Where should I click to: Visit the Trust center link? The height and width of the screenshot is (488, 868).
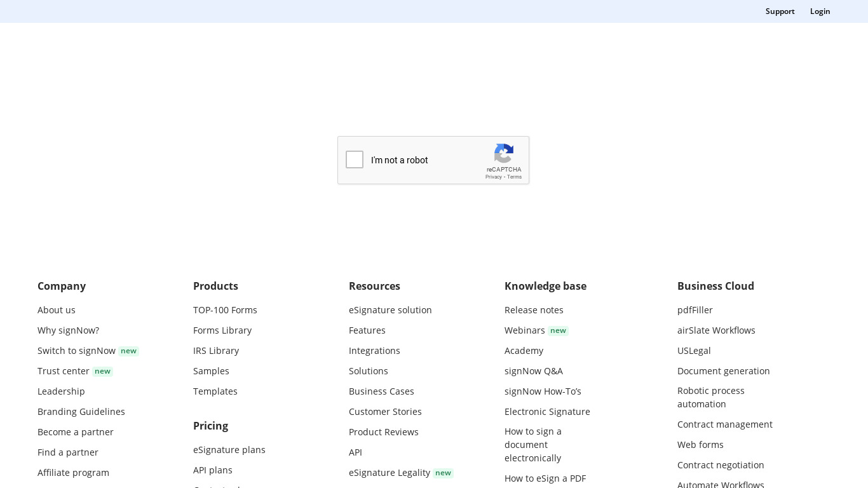coord(64,371)
